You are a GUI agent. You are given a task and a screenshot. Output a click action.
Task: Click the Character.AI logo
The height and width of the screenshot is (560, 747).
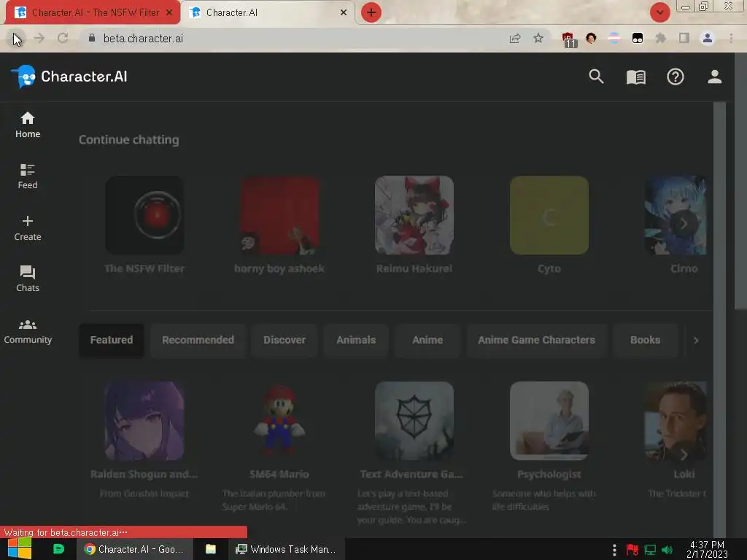click(x=69, y=77)
